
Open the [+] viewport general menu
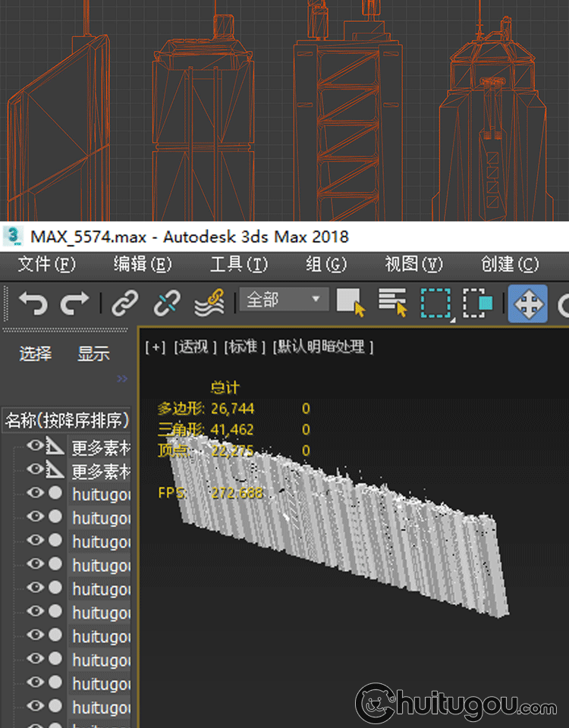(155, 347)
